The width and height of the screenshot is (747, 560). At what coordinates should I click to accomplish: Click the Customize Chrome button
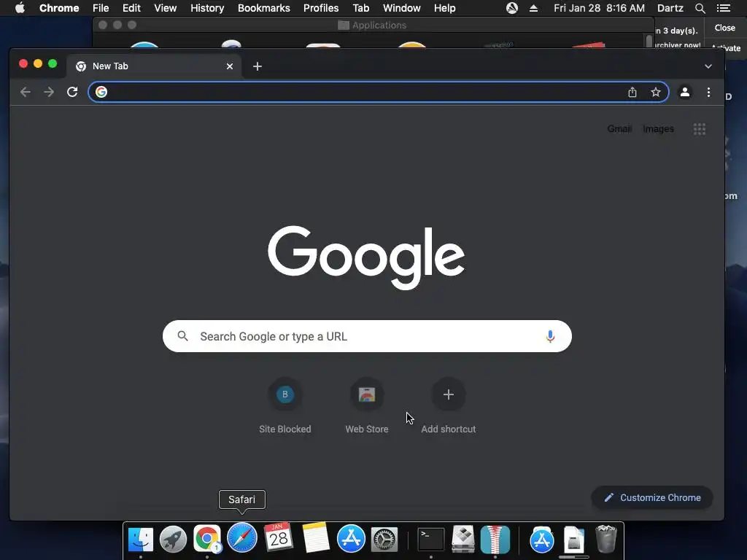pyautogui.click(x=651, y=497)
